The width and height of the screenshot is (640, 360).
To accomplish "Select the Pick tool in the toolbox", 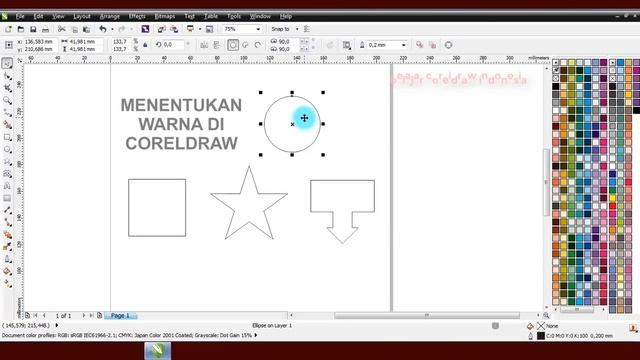I will (x=7, y=63).
